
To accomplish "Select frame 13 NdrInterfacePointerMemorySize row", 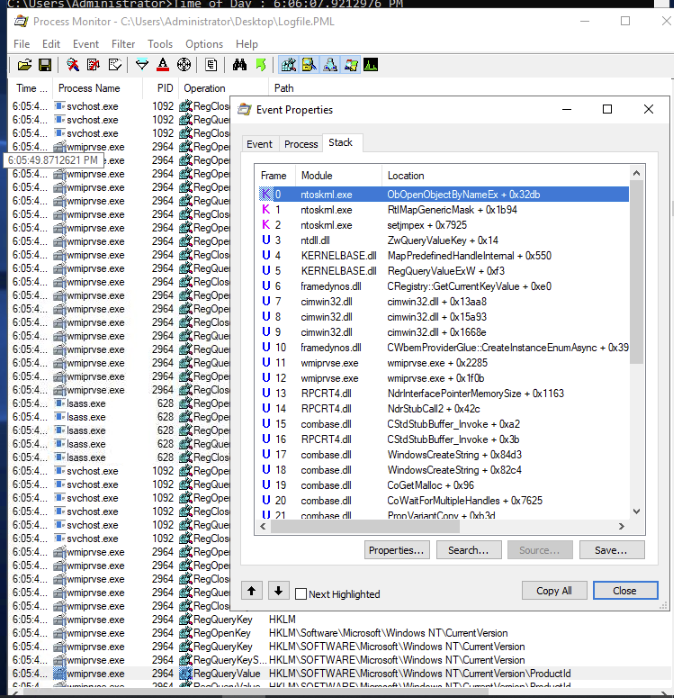I will (x=443, y=393).
